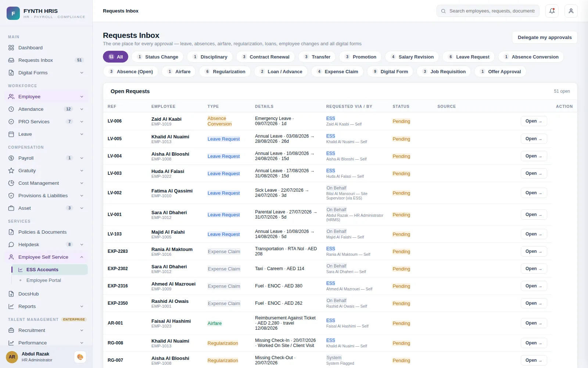Click the Digital Forms document icon

click(x=11, y=73)
